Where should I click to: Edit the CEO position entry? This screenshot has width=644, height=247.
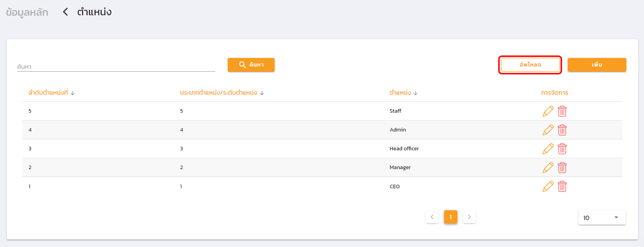tap(548, 186)
